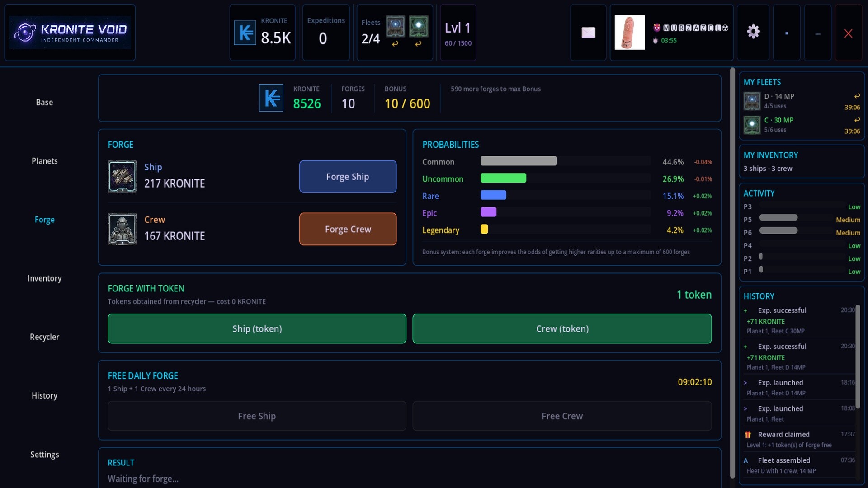Switch to Inventory section
The width and height of the screenshot is (868, 488).
click(44, 278)
